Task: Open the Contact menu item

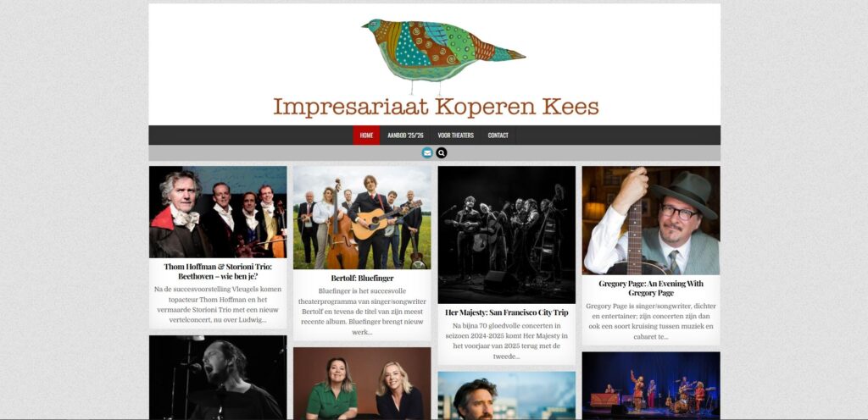Action: pos(498,135)
